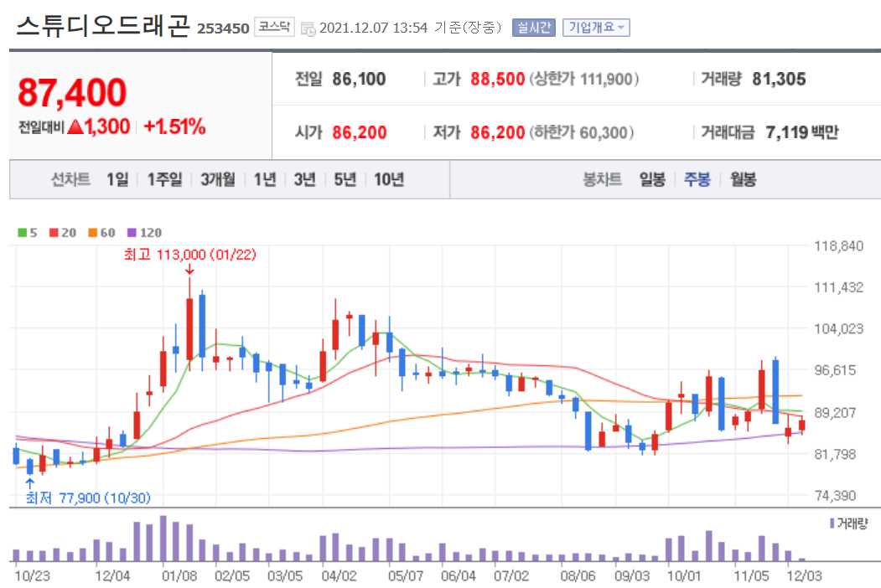
Task: Select the 3개월 line chart tab
Action: coord(217,179)
